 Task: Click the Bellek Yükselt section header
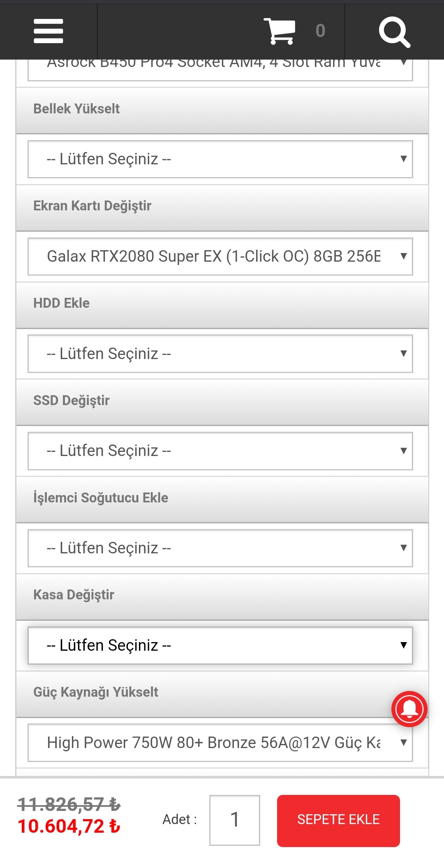(x=76, y=109)
